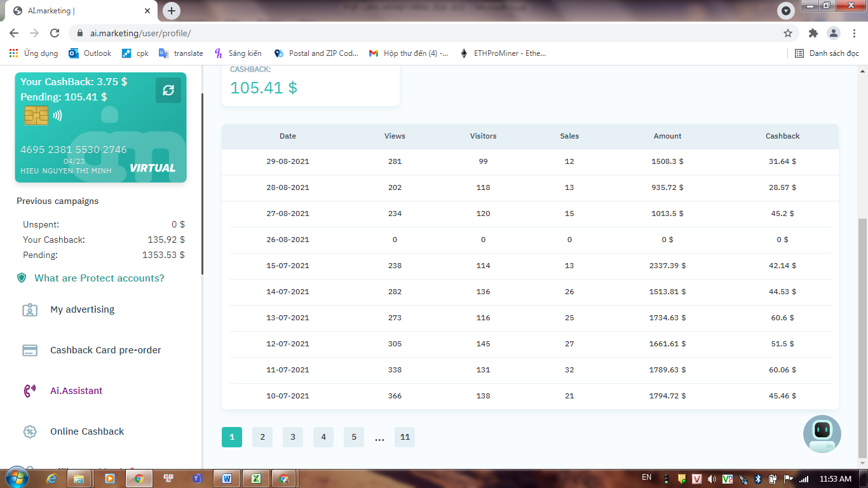The image size is (868, 488).
Task: Open the robot chat assistant bubble
Action: point(822,433)
